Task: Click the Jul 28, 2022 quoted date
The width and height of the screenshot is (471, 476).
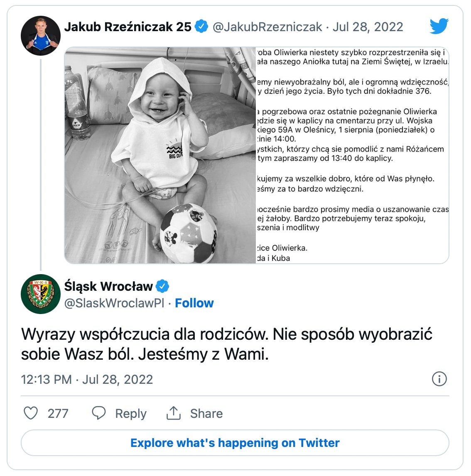Action: [368, 27]
